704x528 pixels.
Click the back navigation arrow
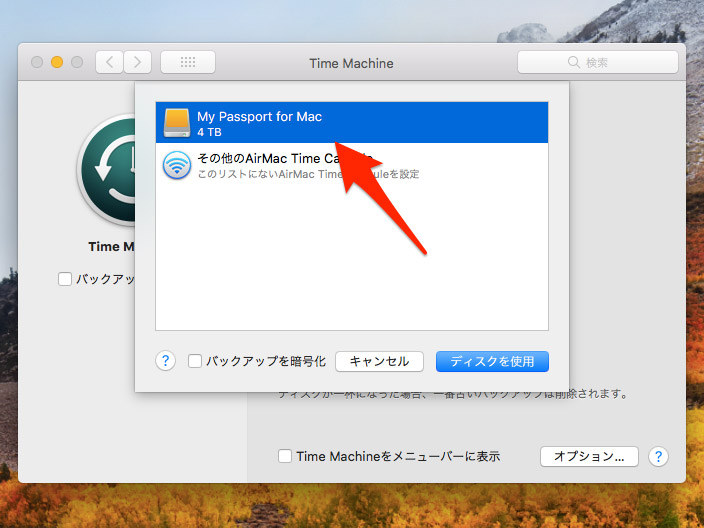pyautogui.click(x=109, y=62)
